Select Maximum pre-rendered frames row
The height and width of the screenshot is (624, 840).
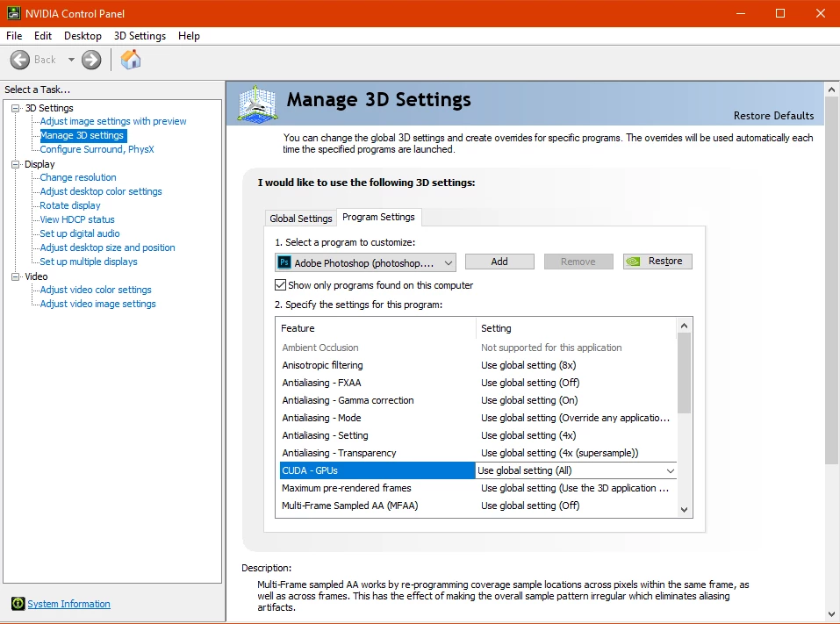tap(478, 488)
